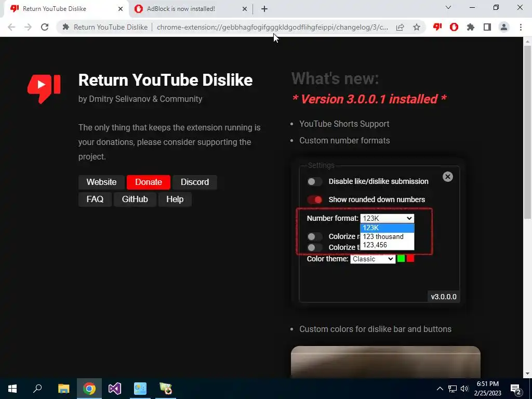The height and width of the screenshot is (399, 532).
Task: Click the 'YouTube Shorts Support' bullet text
Action: click(x=344, y=124)
